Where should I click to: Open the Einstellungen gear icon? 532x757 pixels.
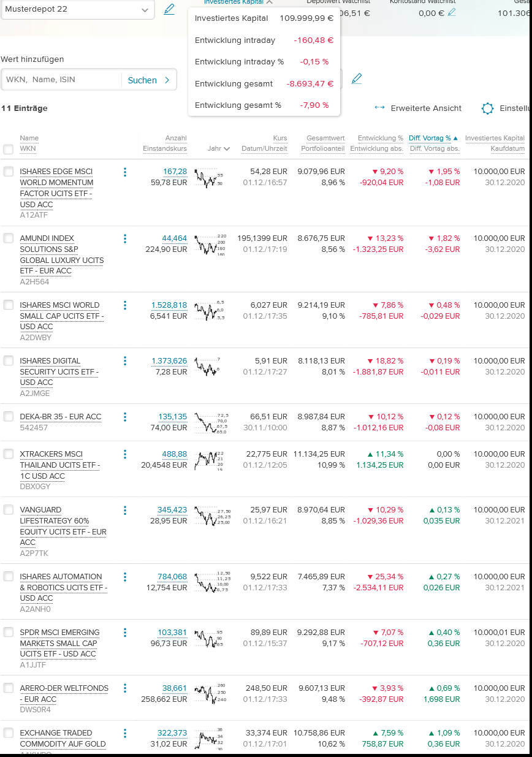[488, 108]
